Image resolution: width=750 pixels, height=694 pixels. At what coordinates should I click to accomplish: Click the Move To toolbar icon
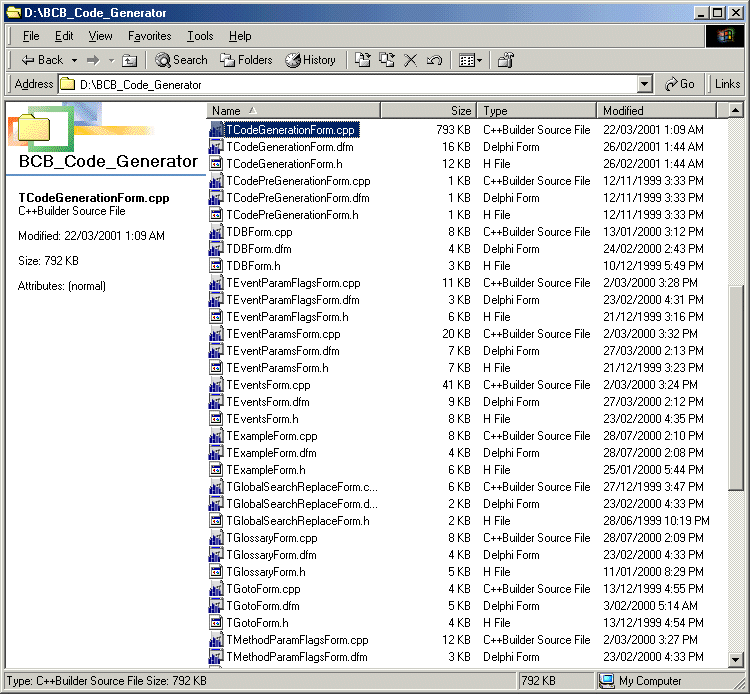pyautogui.click(x=363, y=60)
